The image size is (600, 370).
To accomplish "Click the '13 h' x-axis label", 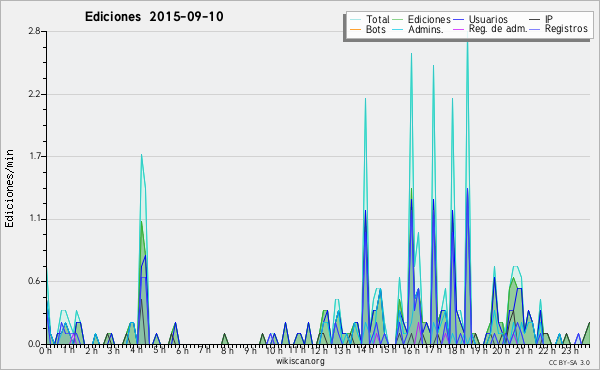I will (341, 351).
